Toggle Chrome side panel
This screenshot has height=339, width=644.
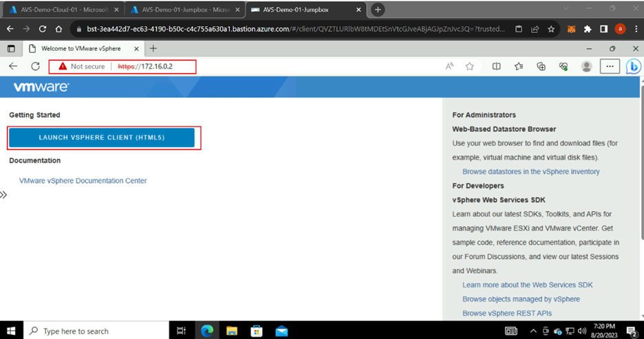coord(604,29)
